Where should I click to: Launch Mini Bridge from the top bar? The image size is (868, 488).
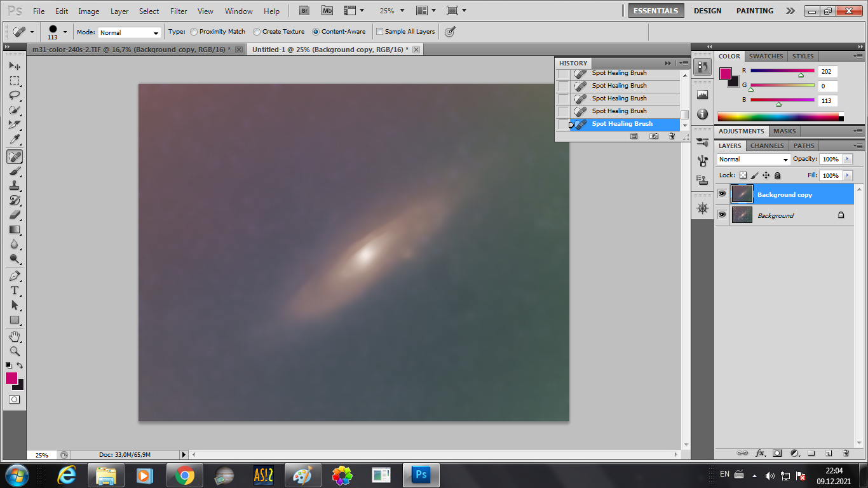327,11
